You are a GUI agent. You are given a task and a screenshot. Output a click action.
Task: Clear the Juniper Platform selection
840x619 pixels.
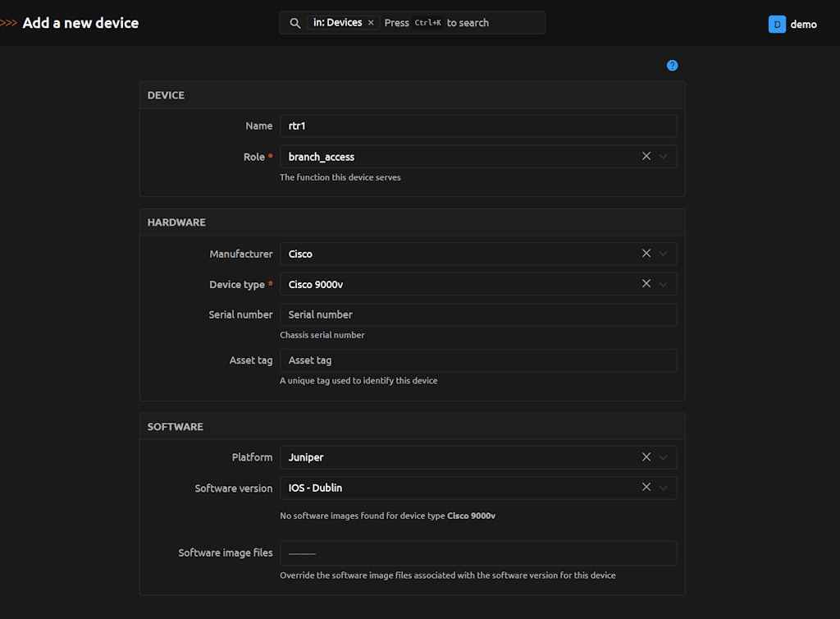(646, 456)
